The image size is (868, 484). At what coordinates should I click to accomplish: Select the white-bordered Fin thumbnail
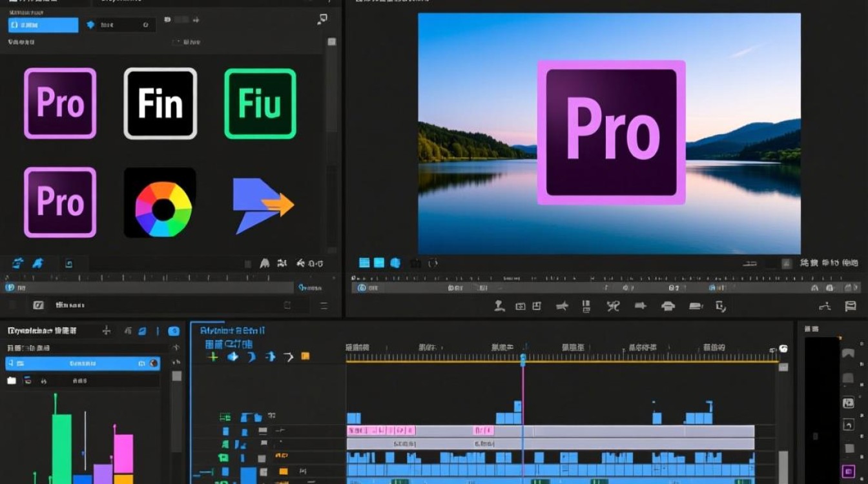160,103
